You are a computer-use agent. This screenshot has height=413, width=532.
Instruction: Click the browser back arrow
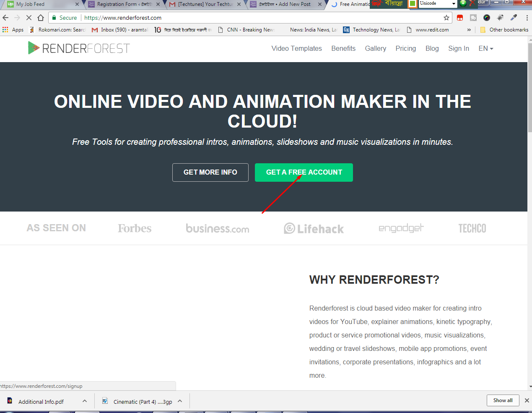pos(5,18)
